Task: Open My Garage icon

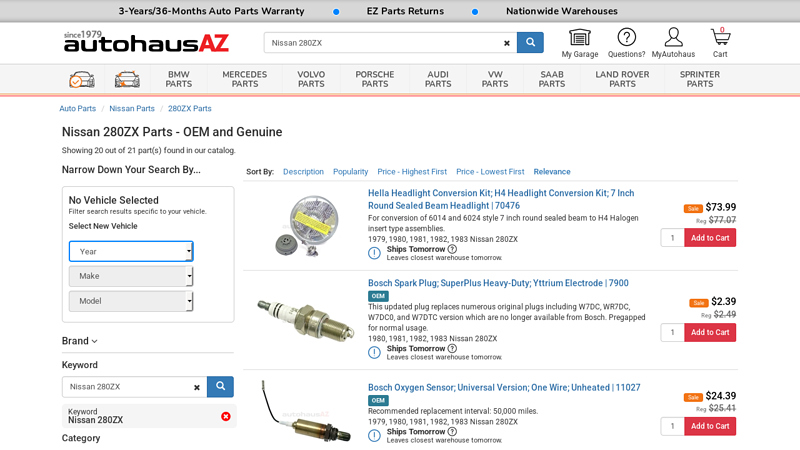Action: (580, 43)
